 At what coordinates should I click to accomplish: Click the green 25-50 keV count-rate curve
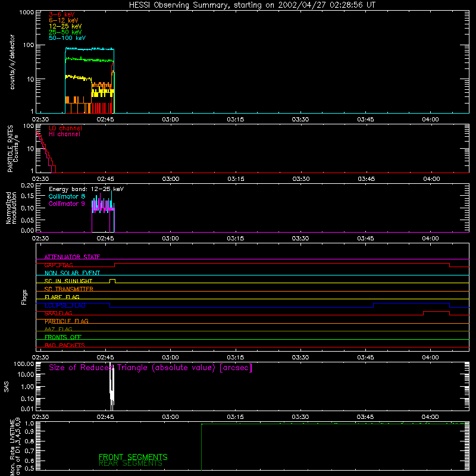[x=90, y=59]
